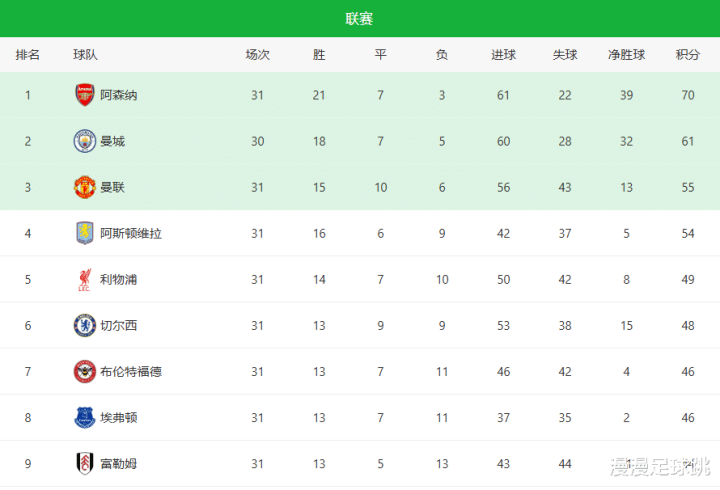Click Arsenal's 70 points cell

click(x=688, y=95)
